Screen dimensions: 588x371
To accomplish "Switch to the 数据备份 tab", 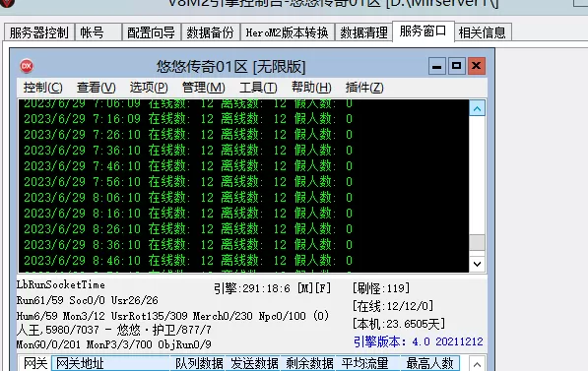I will coord(211,32).
